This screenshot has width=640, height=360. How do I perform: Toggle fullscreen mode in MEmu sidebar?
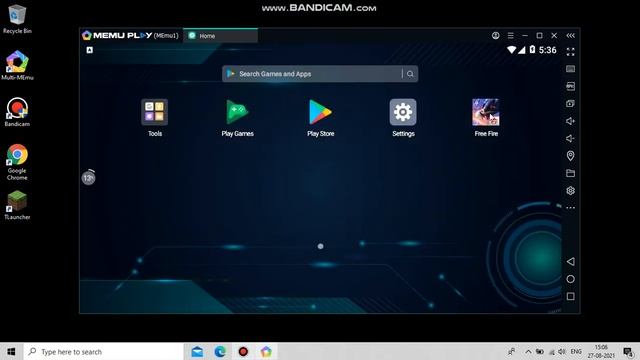pos(571,51)
